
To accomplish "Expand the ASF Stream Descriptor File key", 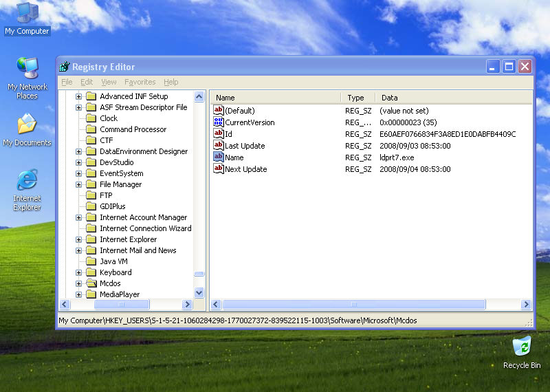I will click(78, 107).
